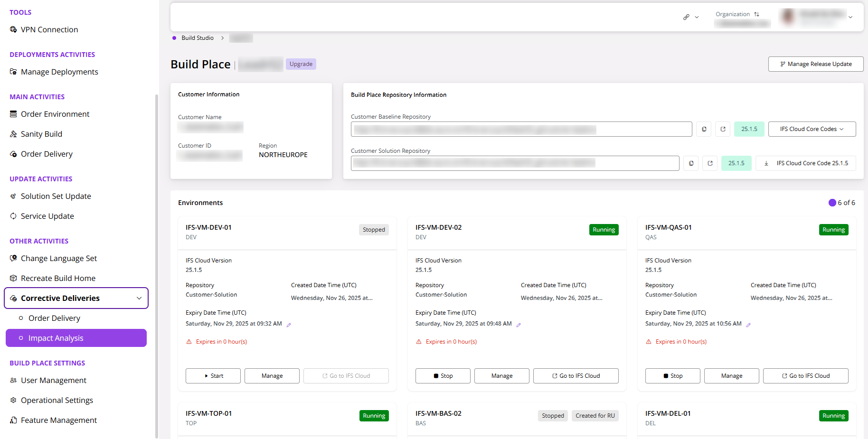Click the Customer Baseline Repository input field

[x=521, y=129]
